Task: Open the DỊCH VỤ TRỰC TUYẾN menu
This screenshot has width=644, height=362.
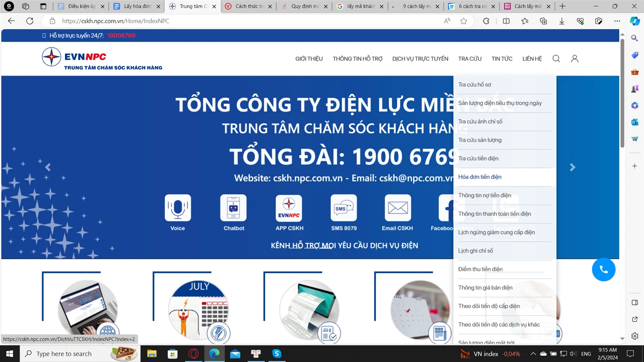Action: [x=420, y=58]
